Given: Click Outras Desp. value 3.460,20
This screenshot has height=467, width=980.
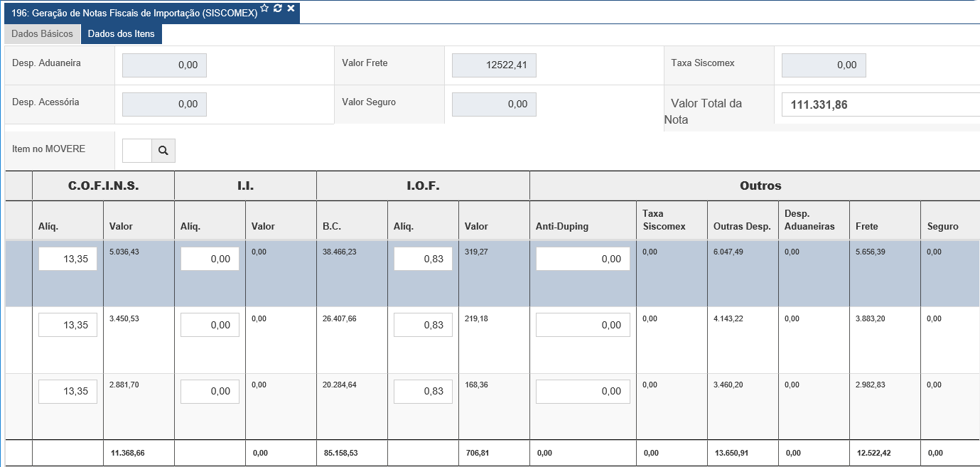Looking at the screenshot, I should click(728, 385).
